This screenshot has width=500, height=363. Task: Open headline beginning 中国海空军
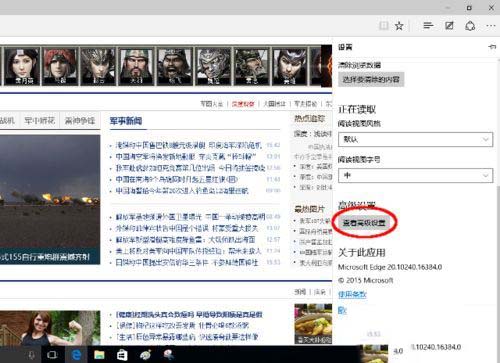[186, 156]
